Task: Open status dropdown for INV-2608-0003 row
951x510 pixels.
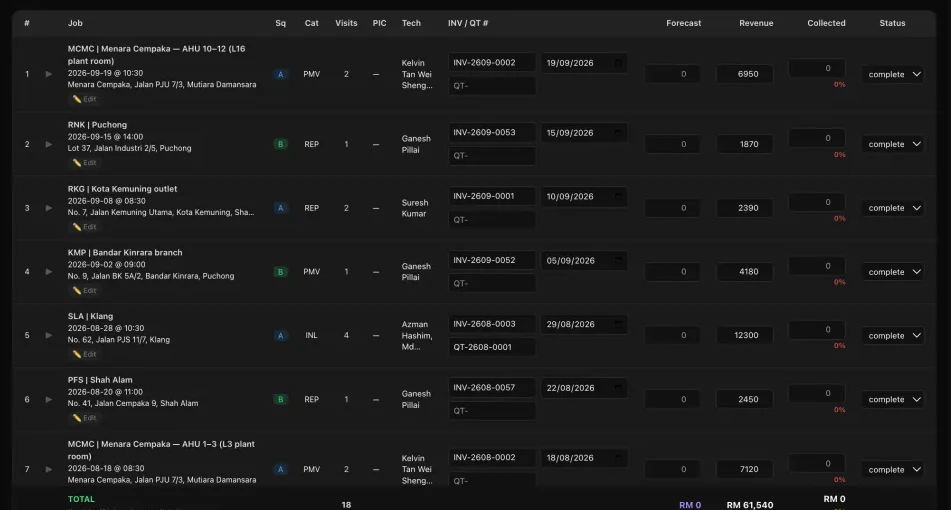Action: click(893, 336)
